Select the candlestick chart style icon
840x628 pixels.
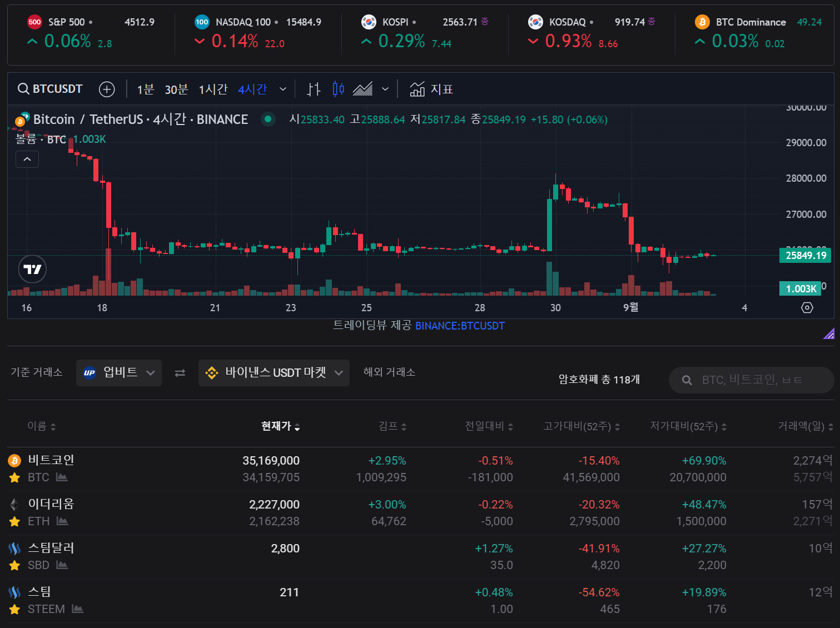click(339, 89)
